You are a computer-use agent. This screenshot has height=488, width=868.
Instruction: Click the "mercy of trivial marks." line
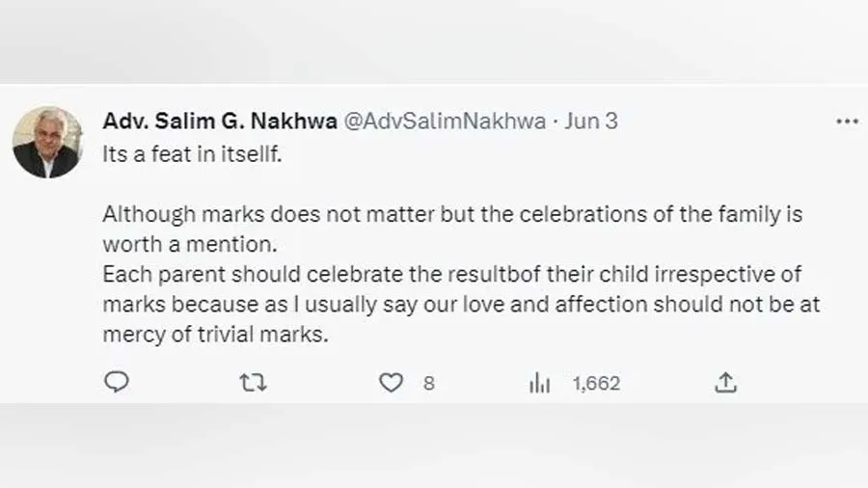216,335
